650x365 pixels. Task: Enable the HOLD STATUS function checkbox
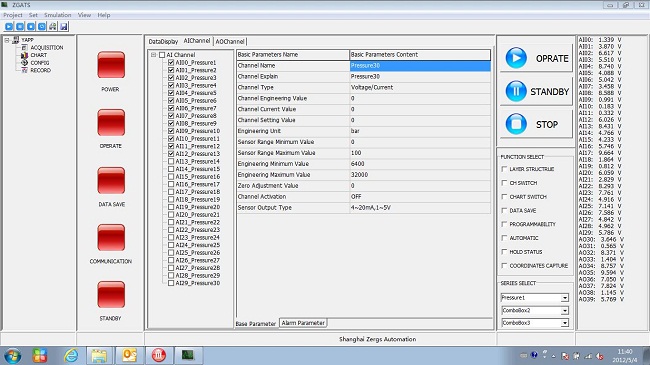[x=504, y=252]
